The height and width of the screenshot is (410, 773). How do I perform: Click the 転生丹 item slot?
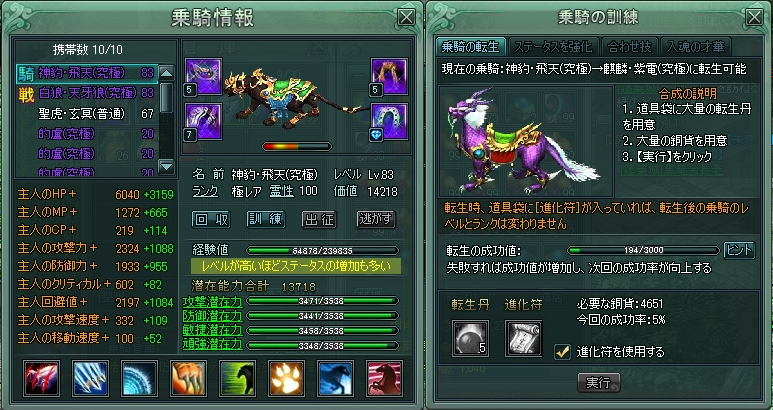click(470, 338)
